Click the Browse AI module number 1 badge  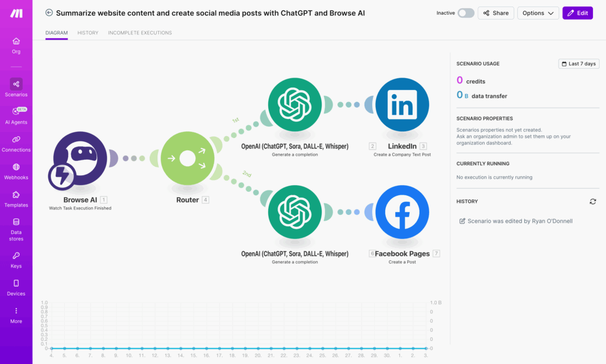(x=104, y=200)
